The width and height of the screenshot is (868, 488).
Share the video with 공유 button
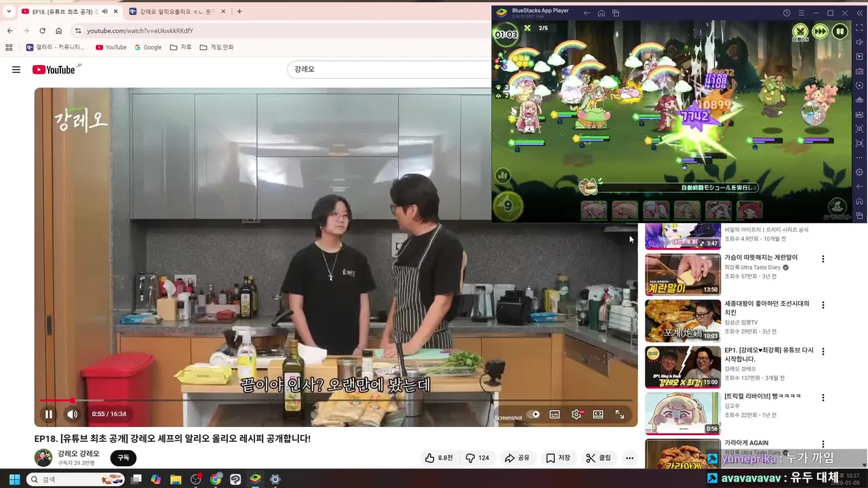517,458
